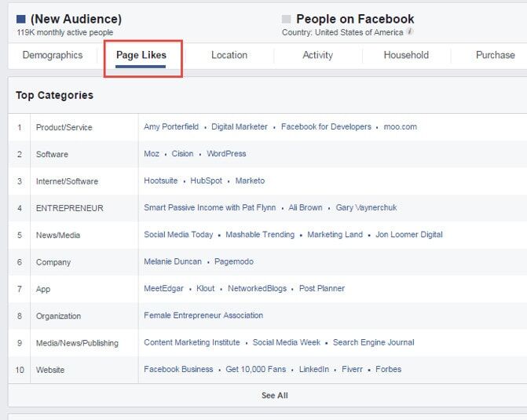Click the gray People on Facebook color square
527x420 pixels.
[x=286, y=19]
